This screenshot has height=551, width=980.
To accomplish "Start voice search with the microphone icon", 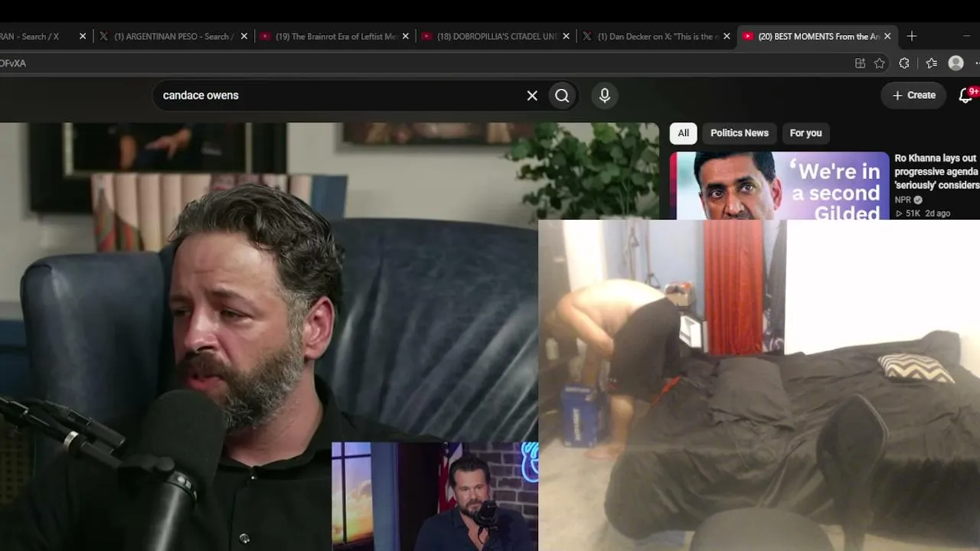I will [x=605, y=96].
